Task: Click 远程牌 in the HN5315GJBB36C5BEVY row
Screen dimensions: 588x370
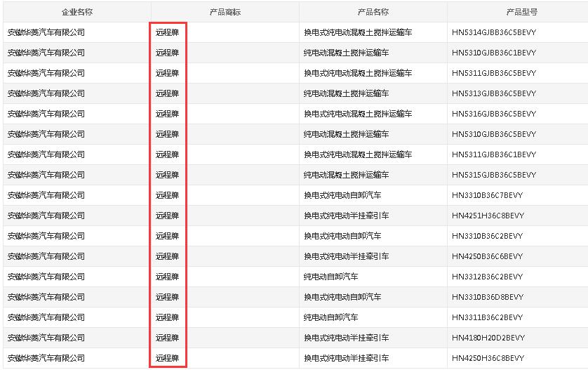Action: [167, 175]
